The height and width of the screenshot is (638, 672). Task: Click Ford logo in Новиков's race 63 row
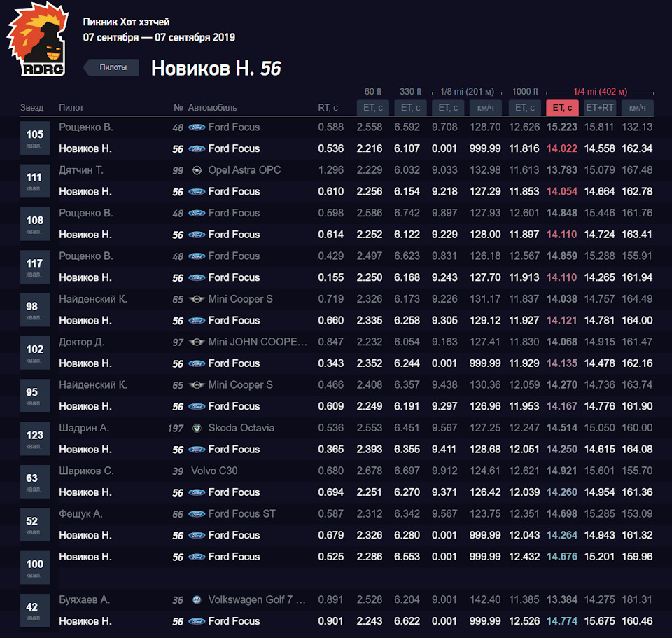pos(197,492)
